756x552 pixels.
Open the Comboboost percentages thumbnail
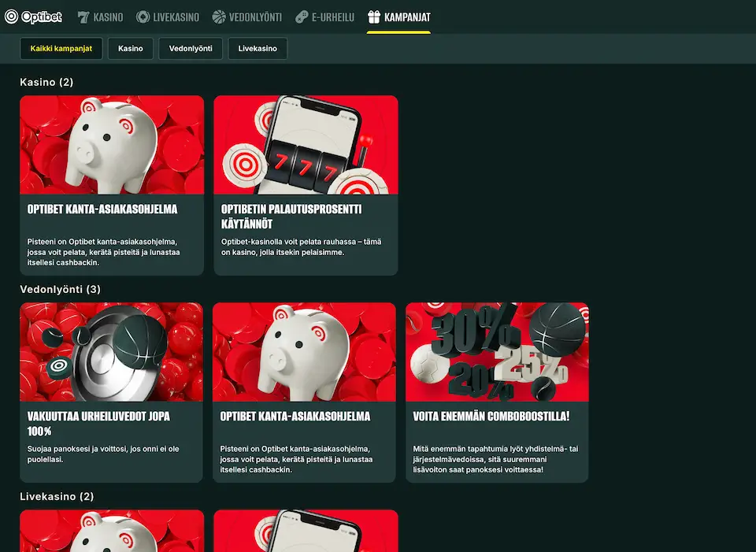[x=497, y=352]
